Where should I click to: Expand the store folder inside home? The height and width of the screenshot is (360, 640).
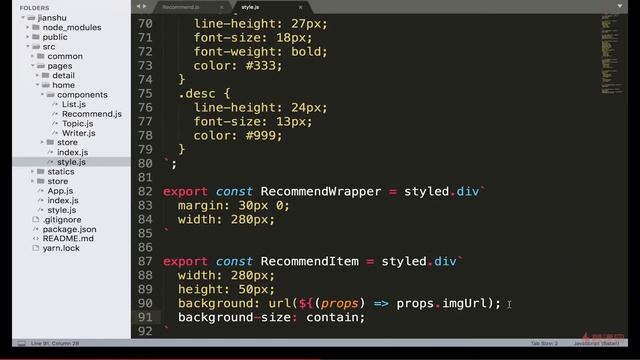[x=42, y=142]
